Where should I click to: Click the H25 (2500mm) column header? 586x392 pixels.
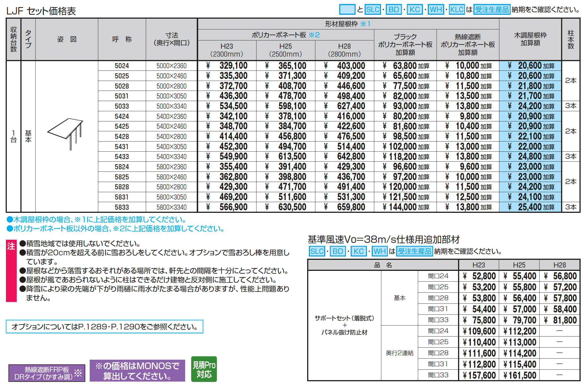(286, 50)
